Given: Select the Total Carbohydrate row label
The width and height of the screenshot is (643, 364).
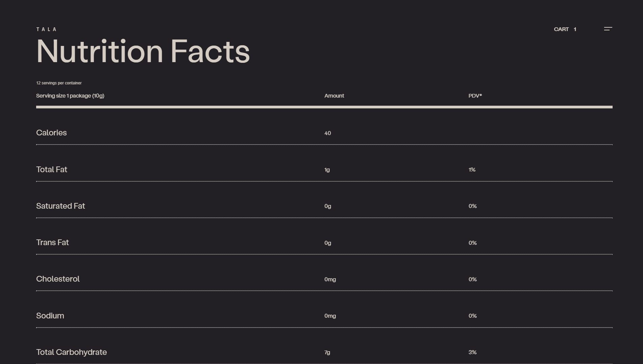Looking at the screenshot, I should [71, 352].
